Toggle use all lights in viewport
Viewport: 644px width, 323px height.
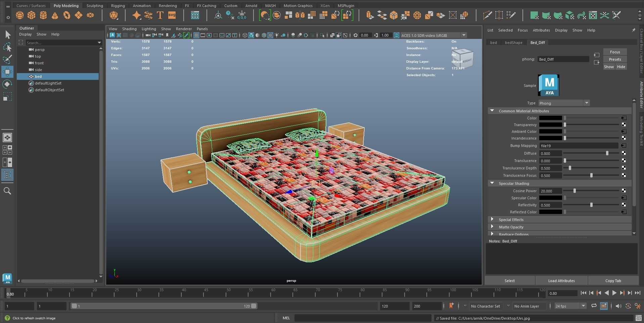pyautogui.click(x=277, y=35)
